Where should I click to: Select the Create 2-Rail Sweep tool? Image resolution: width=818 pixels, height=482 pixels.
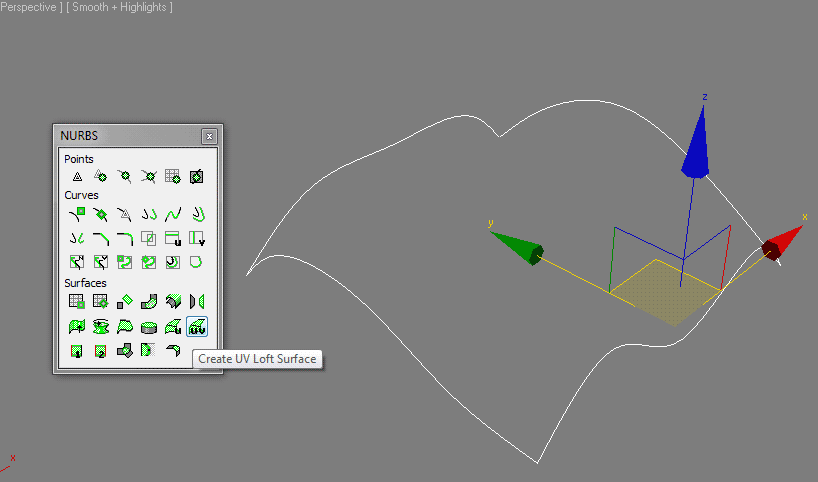(x=101, y=351)
